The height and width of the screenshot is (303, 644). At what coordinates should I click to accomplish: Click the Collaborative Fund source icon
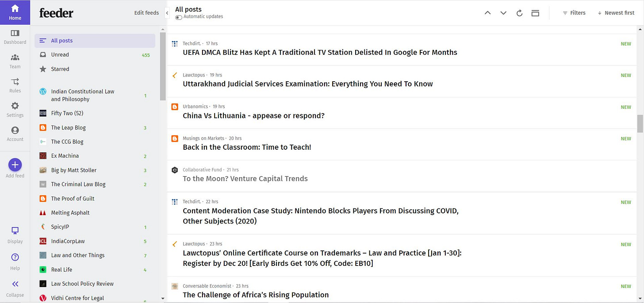click(175, 170)
